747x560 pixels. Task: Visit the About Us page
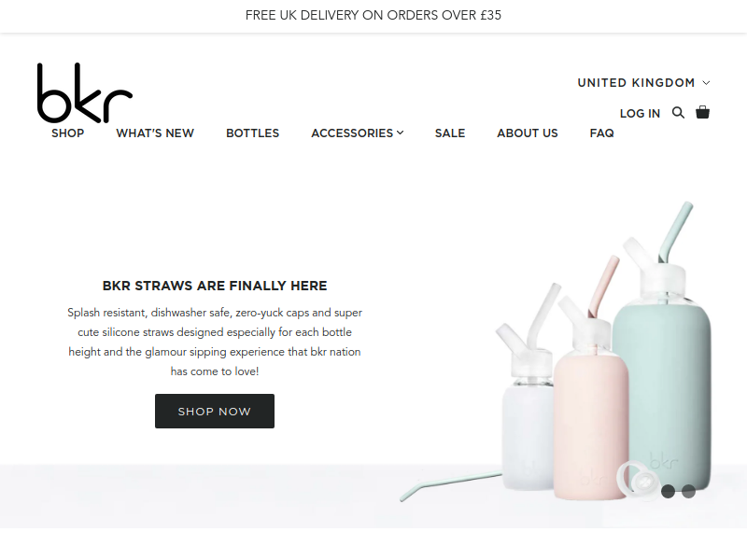[528, 133]
